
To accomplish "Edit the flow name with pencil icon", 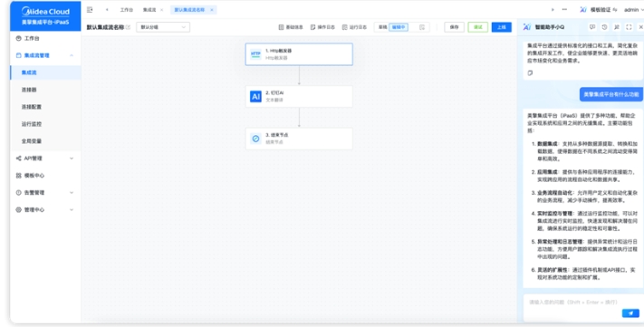I will [x=128, y=27].
